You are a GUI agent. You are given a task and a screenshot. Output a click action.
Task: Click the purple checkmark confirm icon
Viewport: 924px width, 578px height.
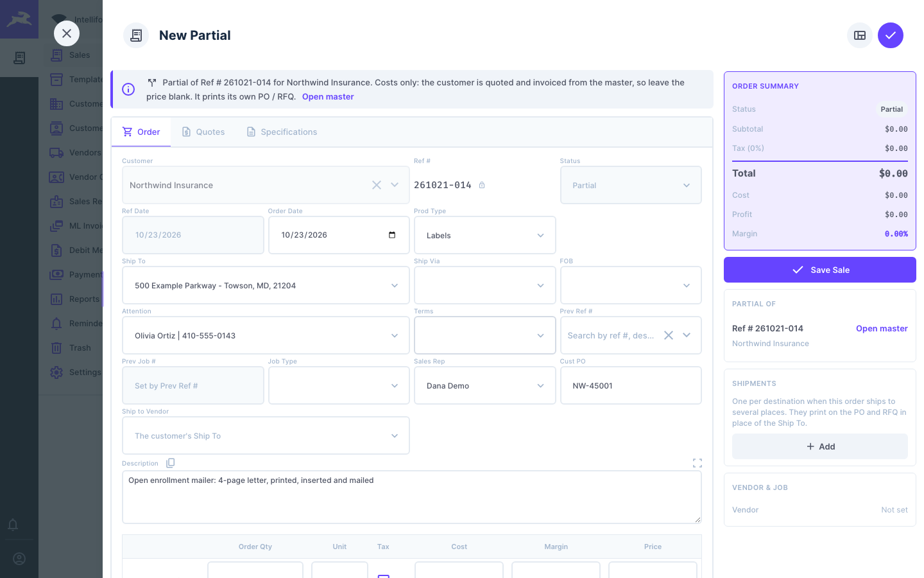point(891,35)
